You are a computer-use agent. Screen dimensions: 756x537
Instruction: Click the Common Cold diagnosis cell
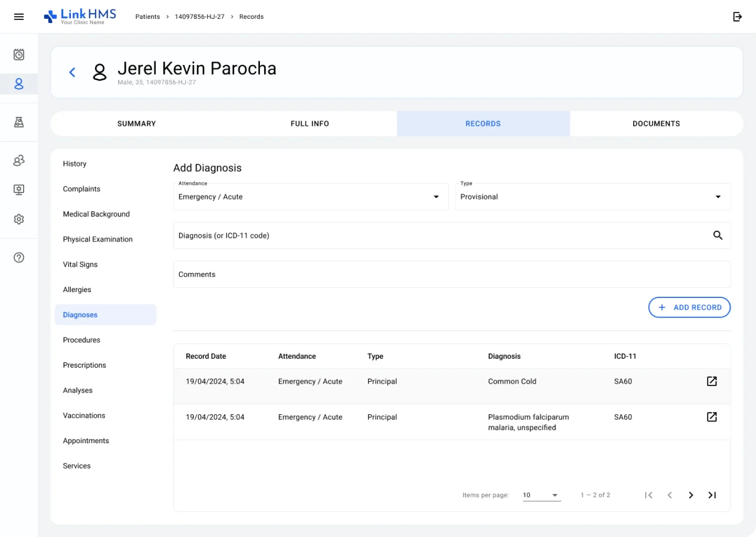point(512,381)
